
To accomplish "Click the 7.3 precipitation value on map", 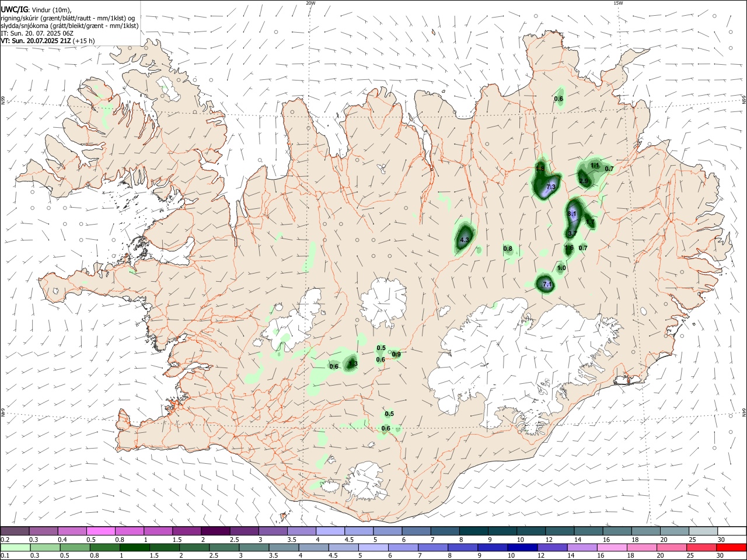I will (550, 187).
